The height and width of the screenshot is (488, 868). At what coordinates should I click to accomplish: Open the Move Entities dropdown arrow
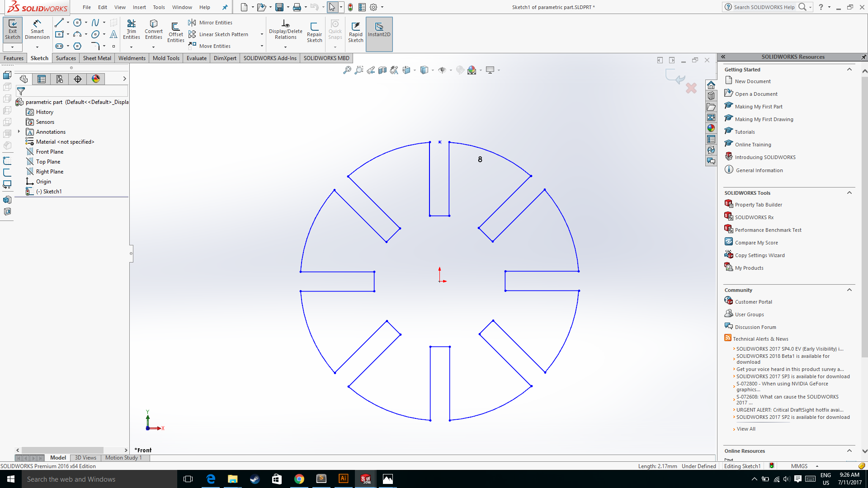point(262,46)
